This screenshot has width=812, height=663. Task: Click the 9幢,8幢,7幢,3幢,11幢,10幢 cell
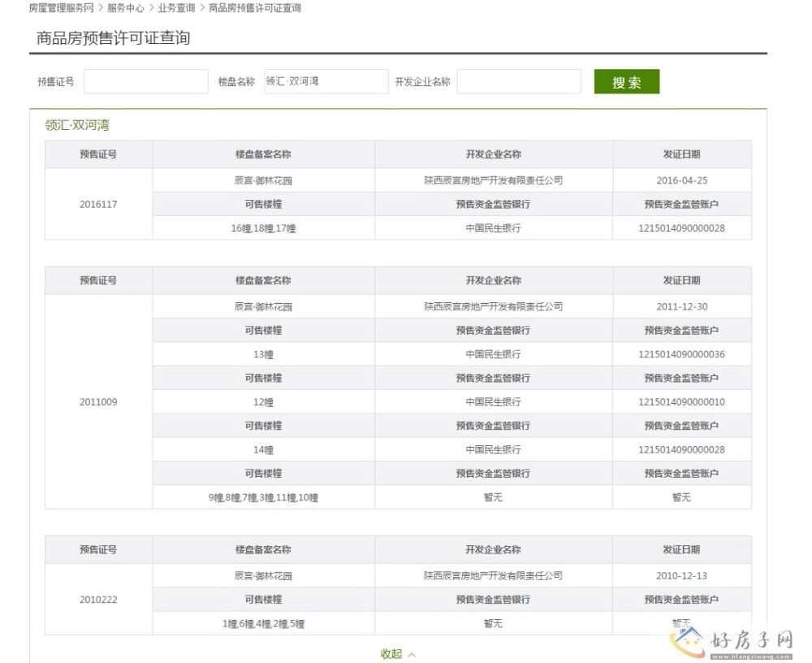click(x=263, y=497)
